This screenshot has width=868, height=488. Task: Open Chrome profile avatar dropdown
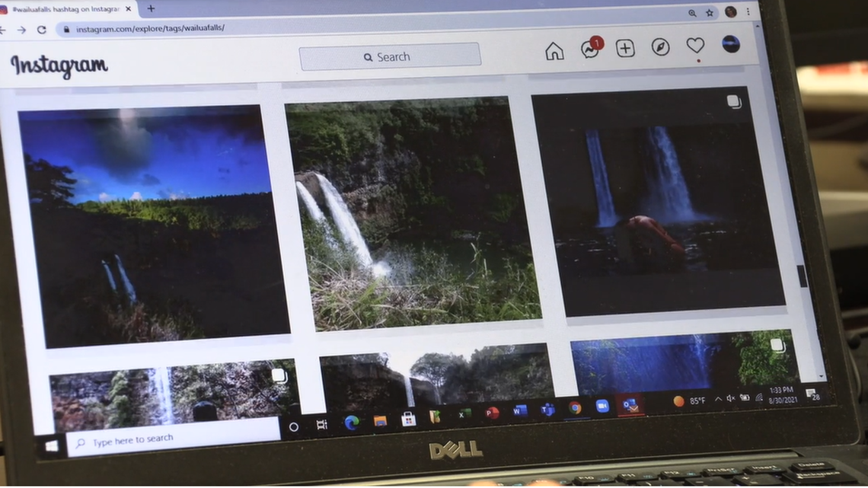729,12
